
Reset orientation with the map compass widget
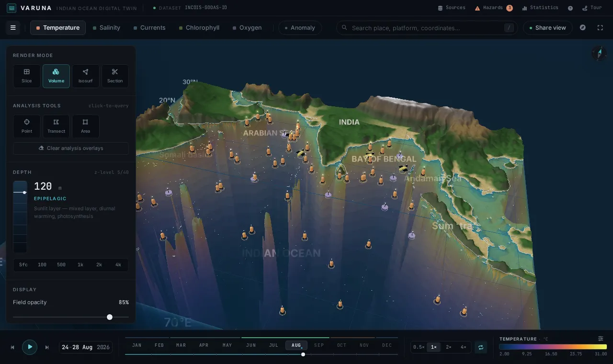599,53
